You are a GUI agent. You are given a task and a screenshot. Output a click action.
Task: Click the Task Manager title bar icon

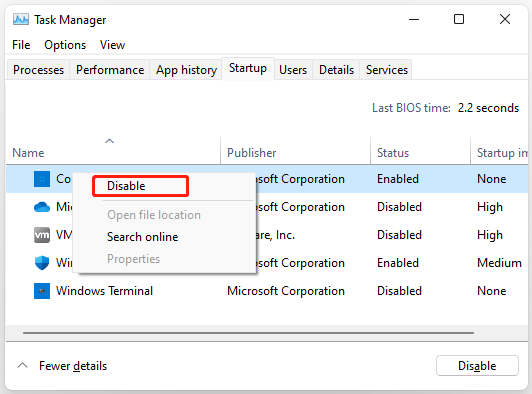pos(21,19)
